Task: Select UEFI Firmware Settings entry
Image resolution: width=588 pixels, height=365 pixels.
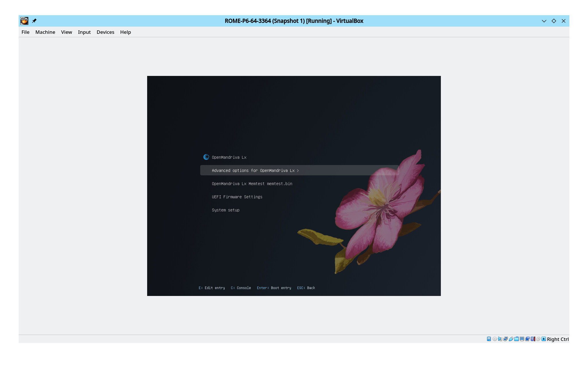Action: tap(237, 197)
